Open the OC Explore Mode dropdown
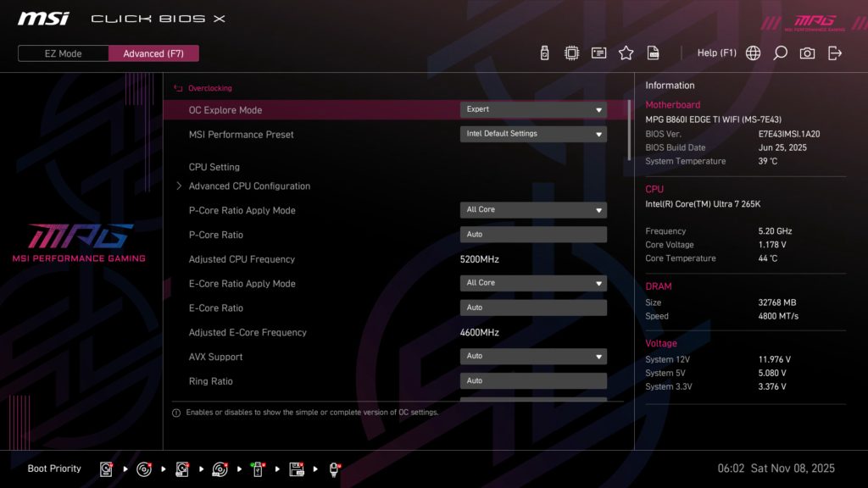 (x=532, y=109)
